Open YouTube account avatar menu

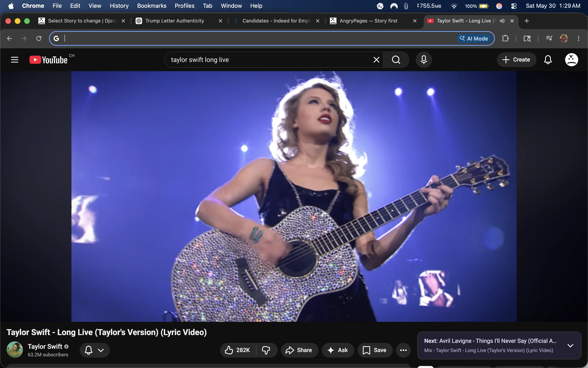pos(571,60)
